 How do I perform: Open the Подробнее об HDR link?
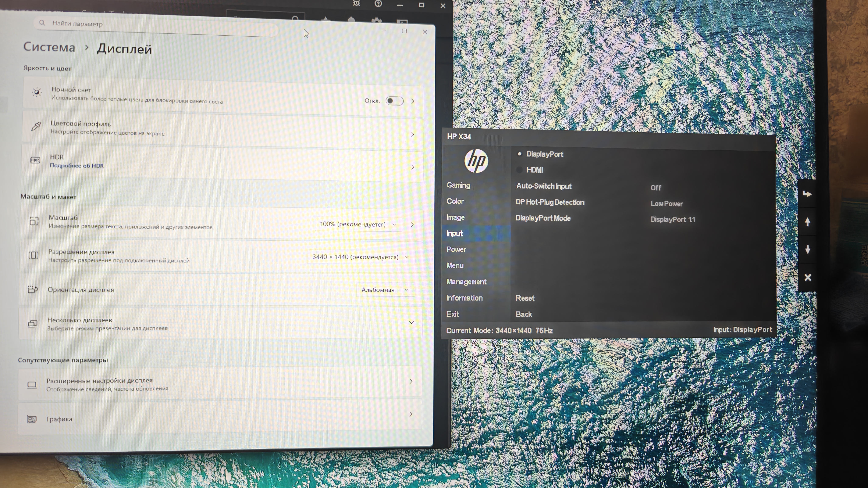pyautogui.click(x=77, y=166)
